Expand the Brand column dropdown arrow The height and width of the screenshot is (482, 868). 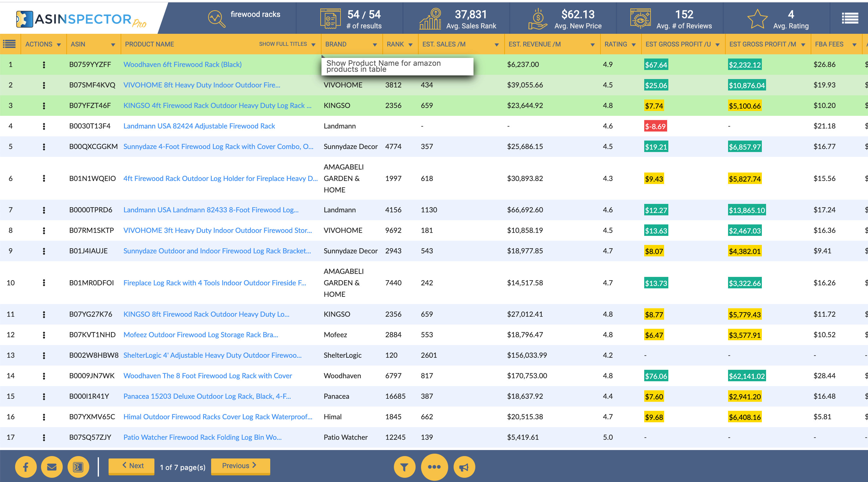coord(374,45)
